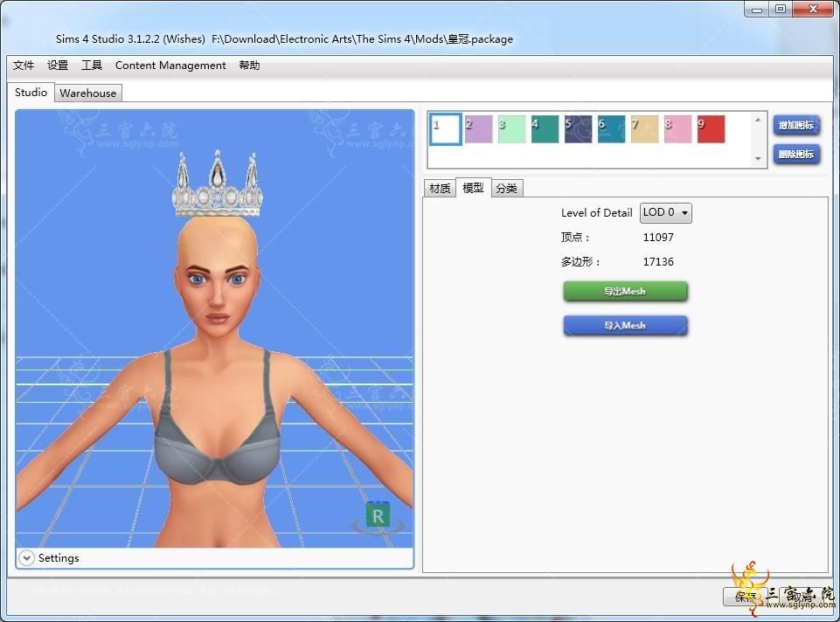Minimize the Sims 4 Studio window

[756, 9]
